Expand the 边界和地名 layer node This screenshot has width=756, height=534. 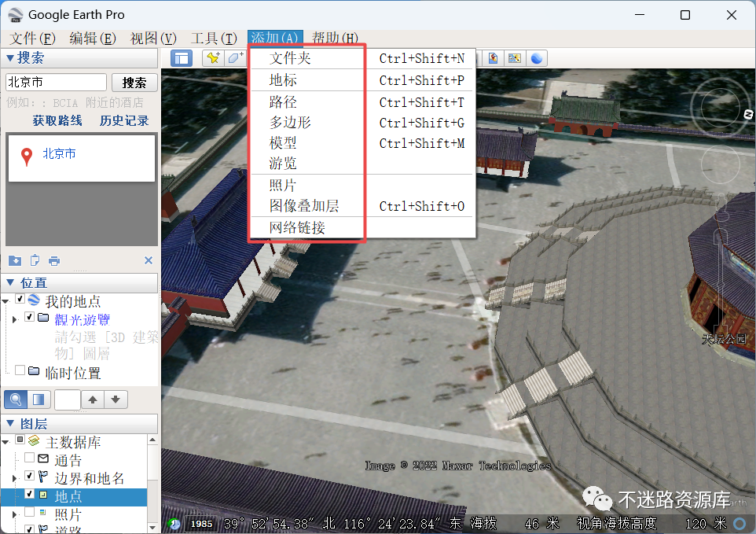[14, 478]
